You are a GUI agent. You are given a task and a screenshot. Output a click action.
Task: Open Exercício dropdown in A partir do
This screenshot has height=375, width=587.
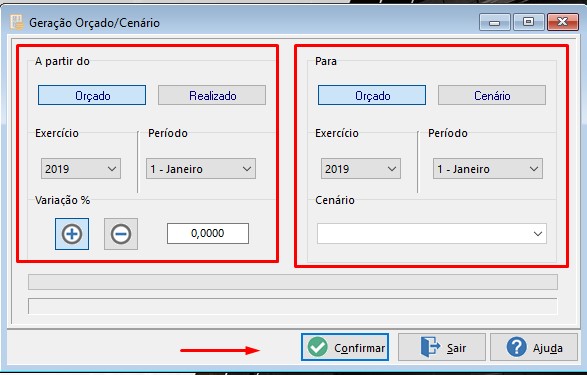point(81,168)
